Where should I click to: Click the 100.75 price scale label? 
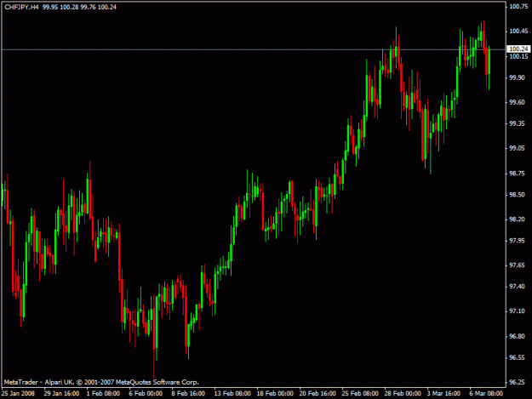point(519,7)
